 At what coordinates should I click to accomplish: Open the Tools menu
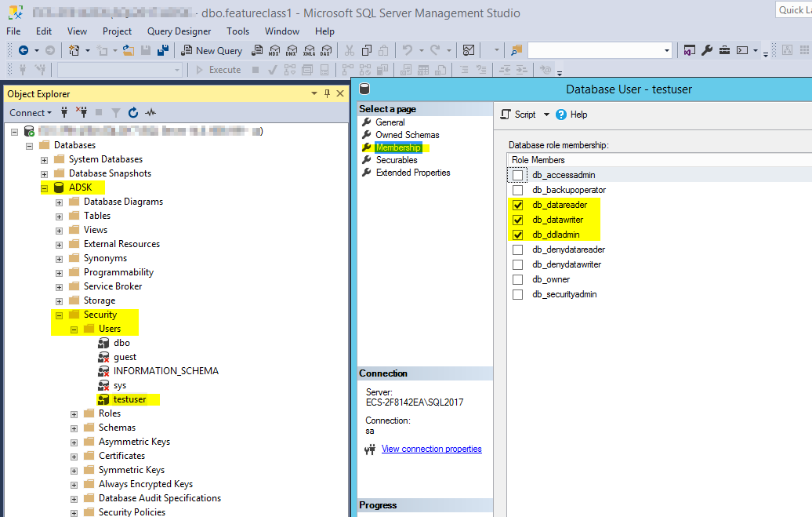point(237,31)
